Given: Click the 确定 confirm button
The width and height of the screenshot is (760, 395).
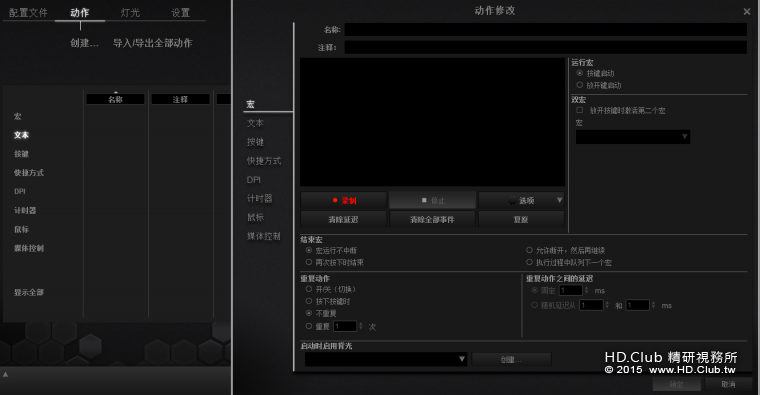Looking at the screenshot, I should [677, 384].
